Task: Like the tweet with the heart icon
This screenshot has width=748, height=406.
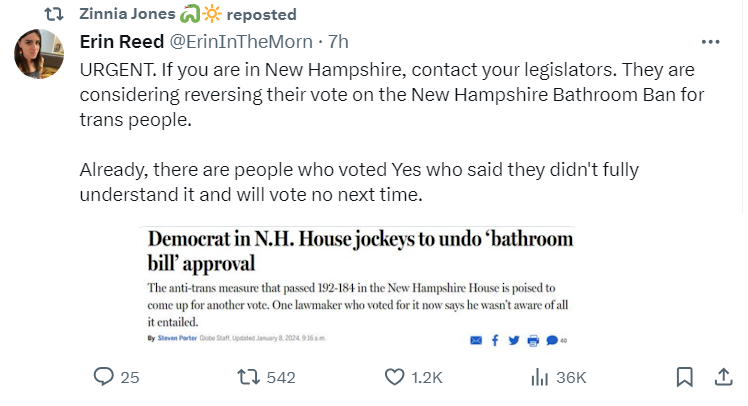Action: tap(395, 376)
